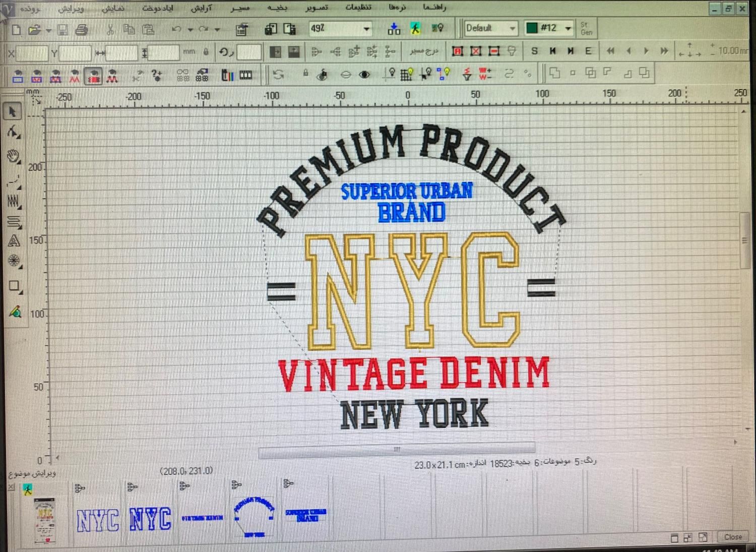Viewport: 756px width, 552px height.
Task: Toggle the show selection lightbulb icon
Action: [x=427, y=74]
